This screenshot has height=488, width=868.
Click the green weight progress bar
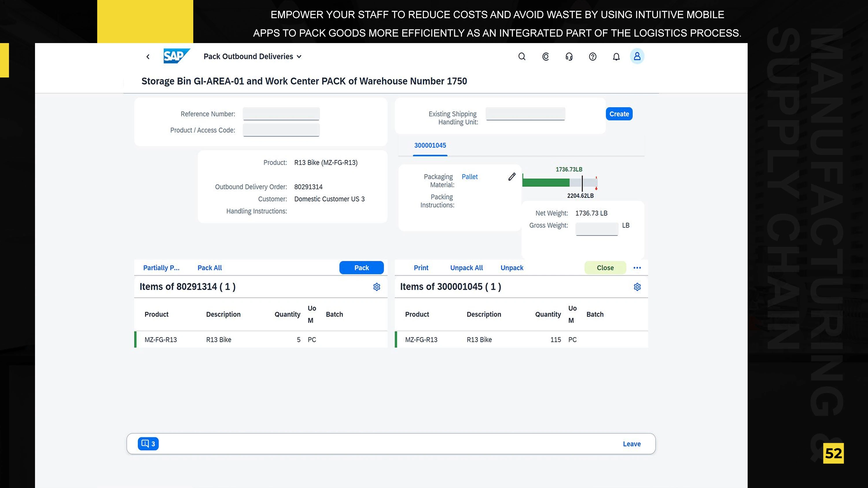(x=546, y=183)
